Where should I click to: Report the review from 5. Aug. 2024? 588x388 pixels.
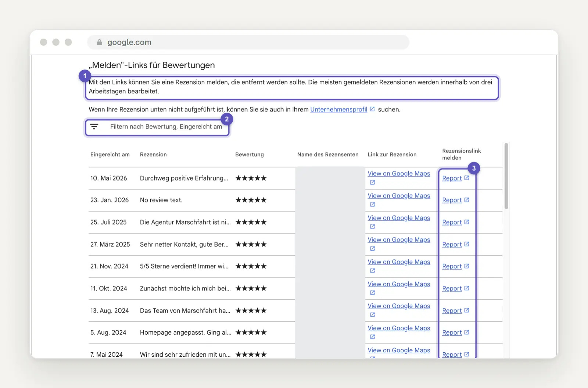[x=452, y=332]
